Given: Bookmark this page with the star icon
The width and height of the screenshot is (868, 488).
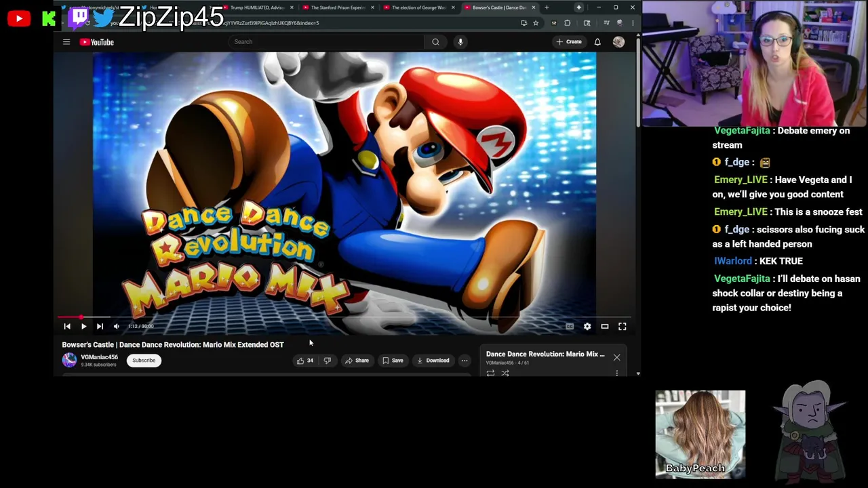Looking at the screenshot, I should pyautogui.click(x=536, y=23).
